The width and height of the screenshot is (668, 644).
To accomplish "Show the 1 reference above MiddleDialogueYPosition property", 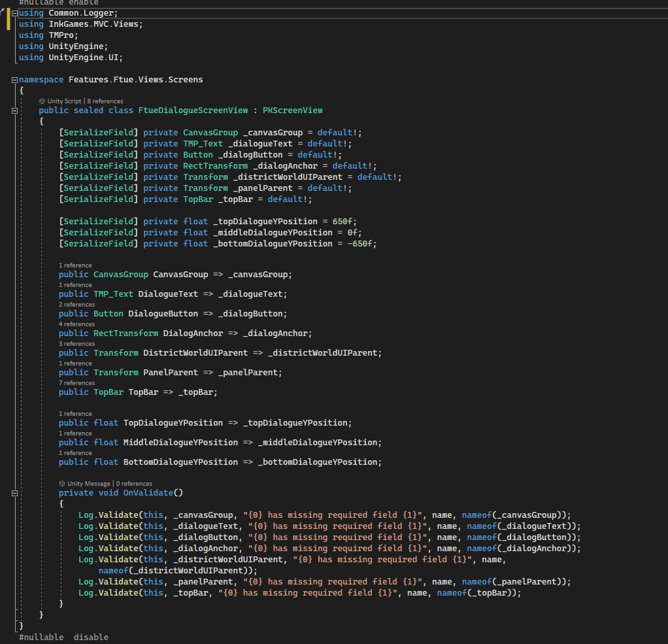I will coord(75,433).
